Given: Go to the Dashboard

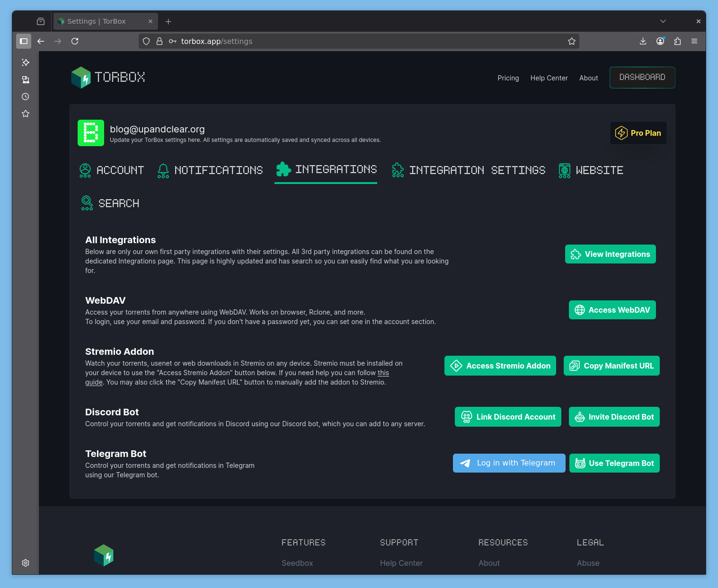Looking at the screenshot, I should [x=642, y=78].
